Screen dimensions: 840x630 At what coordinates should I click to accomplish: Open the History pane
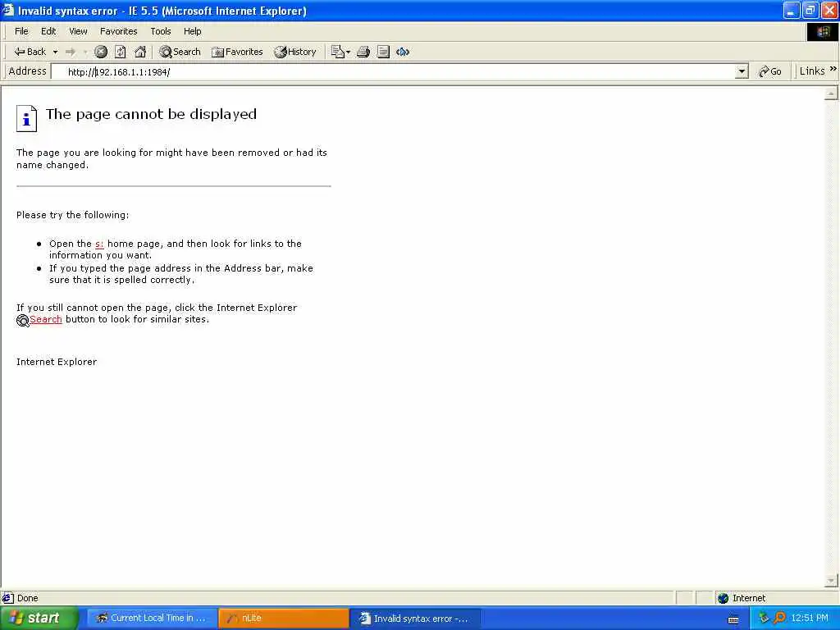[x=295, y=52]
